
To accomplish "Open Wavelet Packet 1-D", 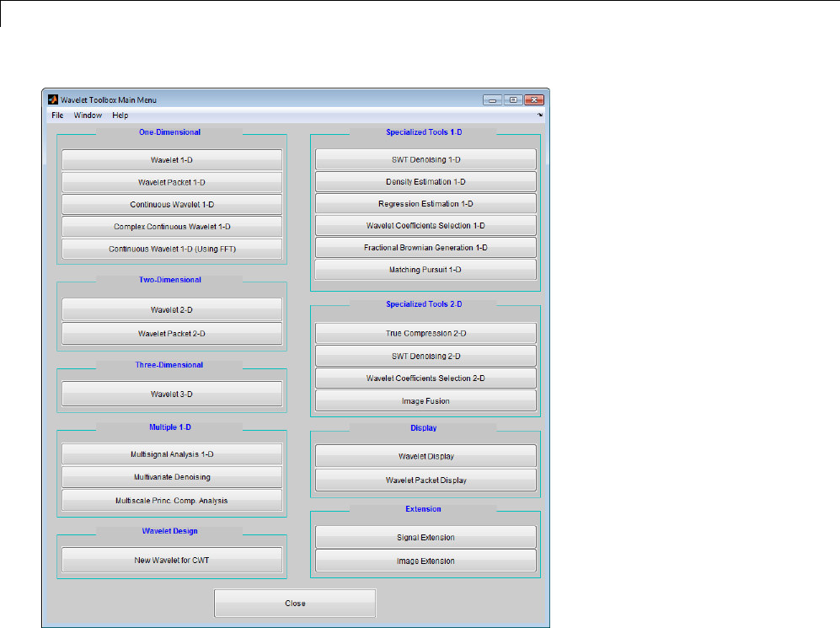I will coord(172,182).
